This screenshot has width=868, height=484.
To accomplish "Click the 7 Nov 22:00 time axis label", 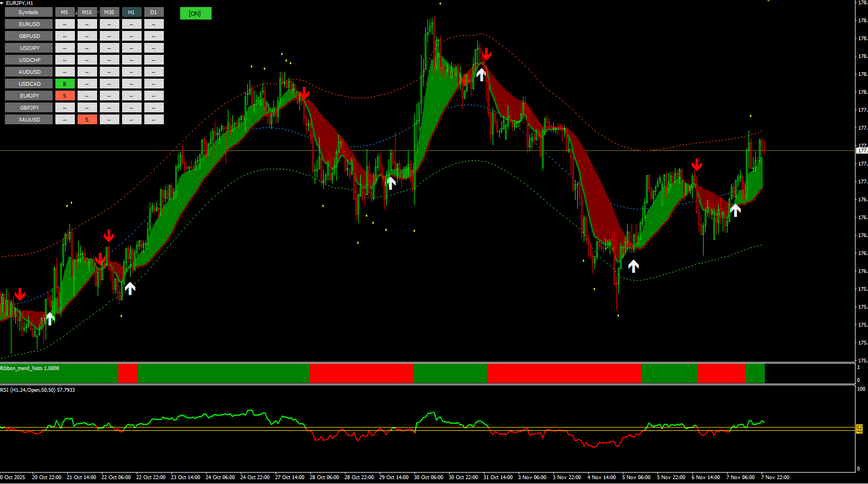I will point(775,477).
